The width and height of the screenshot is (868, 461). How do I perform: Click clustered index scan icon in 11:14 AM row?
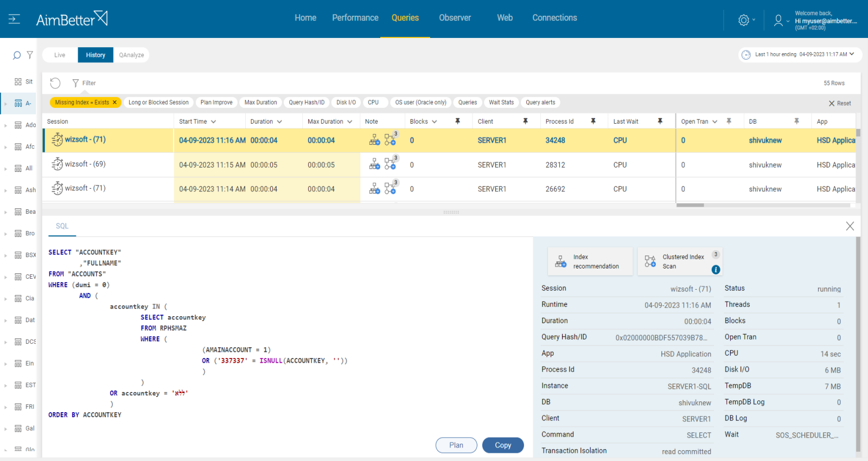coord(390,188)
